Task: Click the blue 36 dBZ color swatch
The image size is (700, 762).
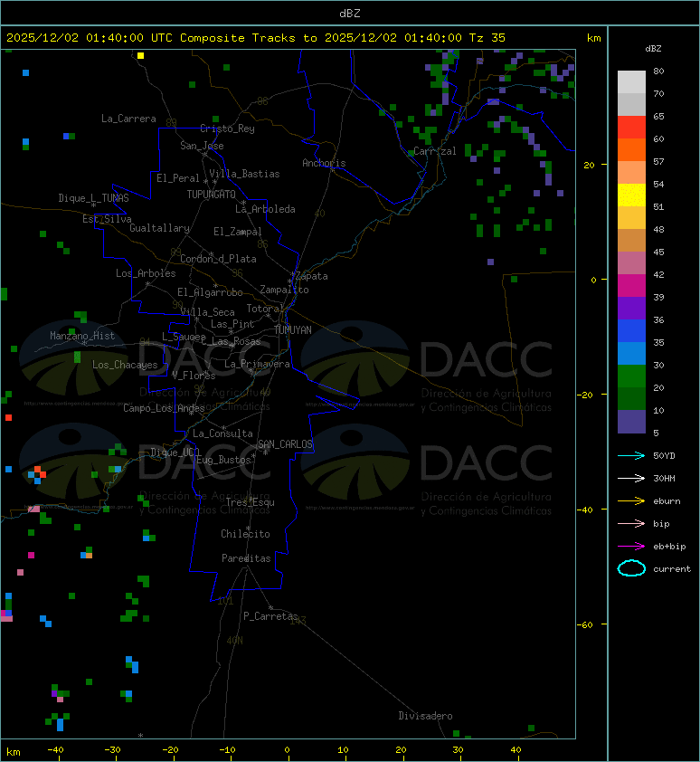Action: [631, 330]
